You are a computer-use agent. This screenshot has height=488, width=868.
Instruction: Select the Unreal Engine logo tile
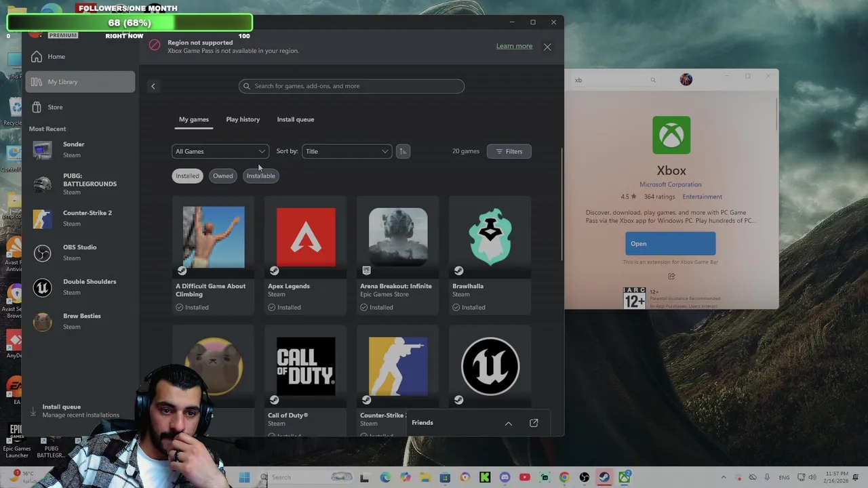click(490, 366)
